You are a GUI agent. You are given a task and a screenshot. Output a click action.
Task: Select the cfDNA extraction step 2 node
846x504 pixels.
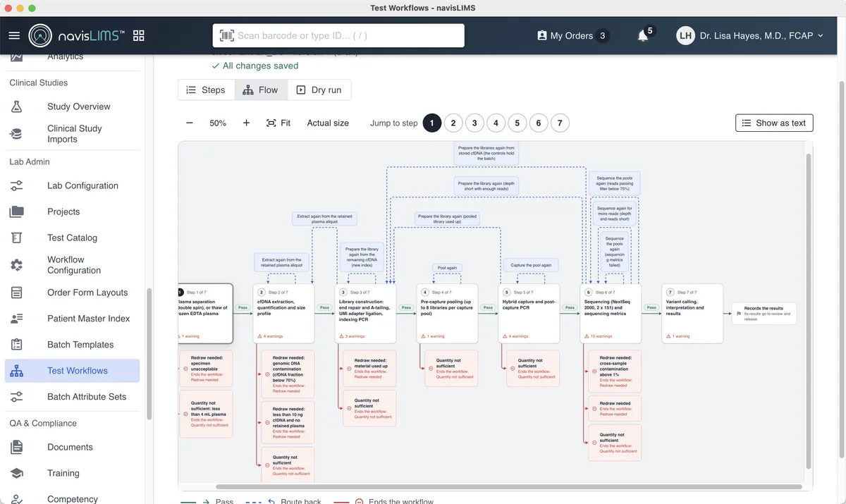(x=283, y=314)
